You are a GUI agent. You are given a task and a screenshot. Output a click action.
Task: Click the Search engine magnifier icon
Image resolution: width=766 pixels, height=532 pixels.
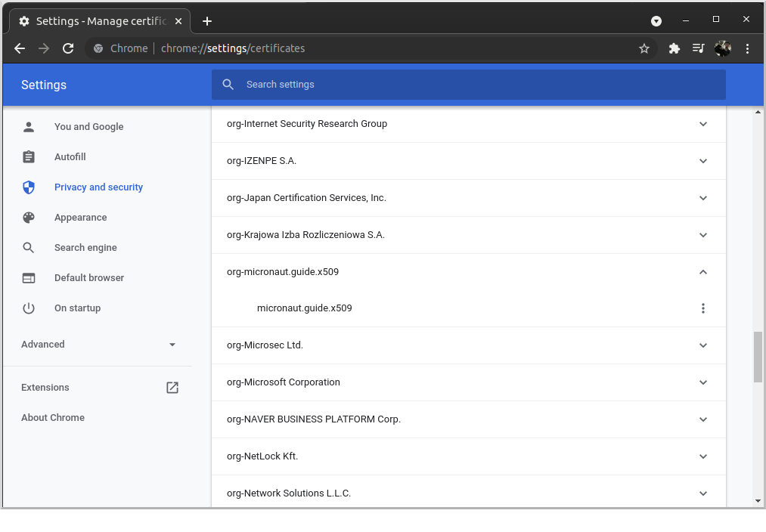pos(29,247)
